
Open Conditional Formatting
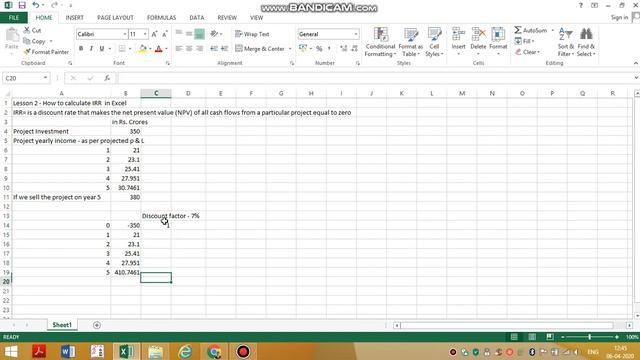pyautogui.click(x=380, y=42)
